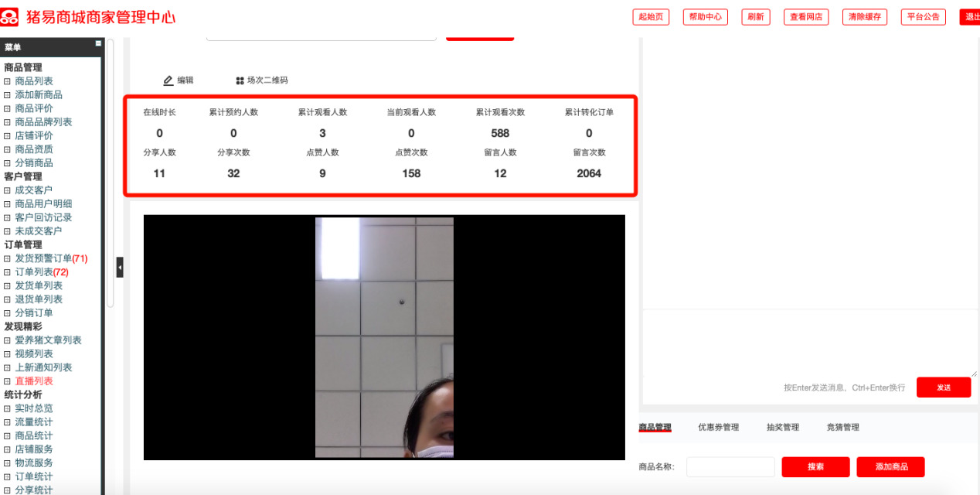
Task: Click the sidebar vertical scrollbar
Action: pyautogui.click(x=111, y=172)
